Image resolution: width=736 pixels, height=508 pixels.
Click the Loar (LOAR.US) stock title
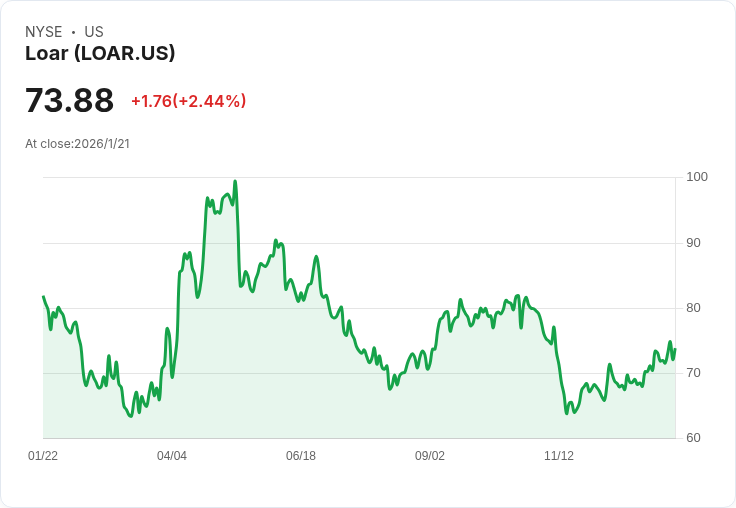coord(100,54)
